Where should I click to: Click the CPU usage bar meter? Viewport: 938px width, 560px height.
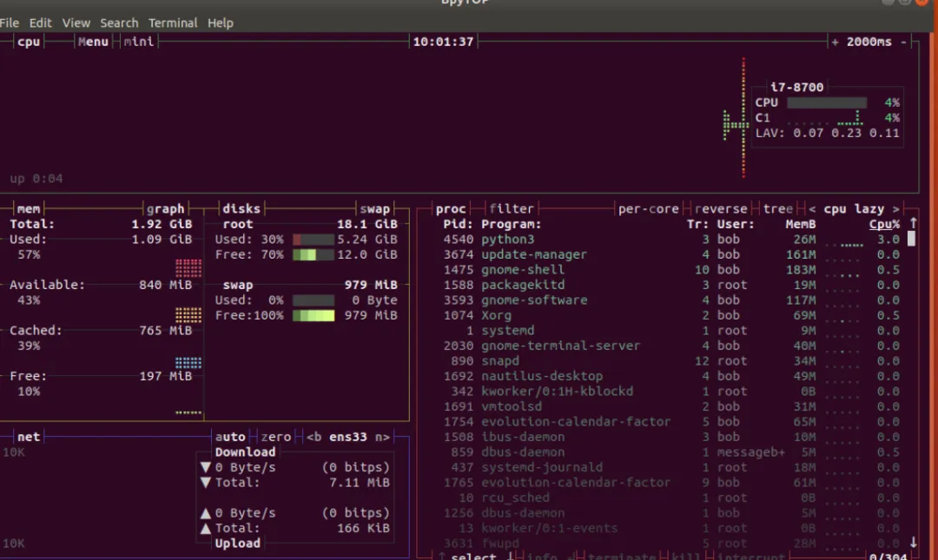[827, 102]
